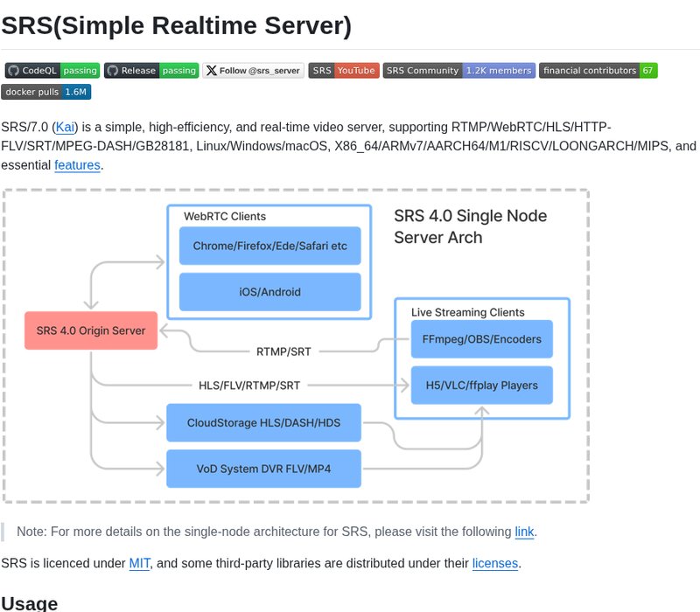Click the Chrome/Firefox/Ede/Safari etc box
Viewport: 700px width, 612px height.
[x=270, y=246]
